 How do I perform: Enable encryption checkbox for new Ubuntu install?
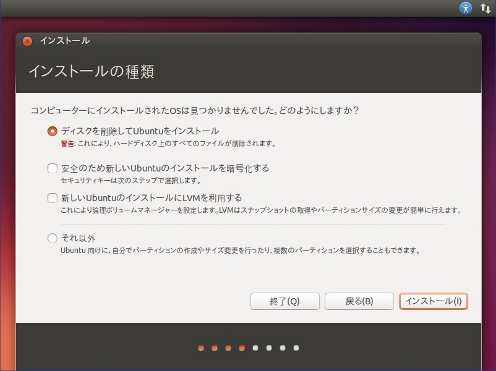coord(52,168)
